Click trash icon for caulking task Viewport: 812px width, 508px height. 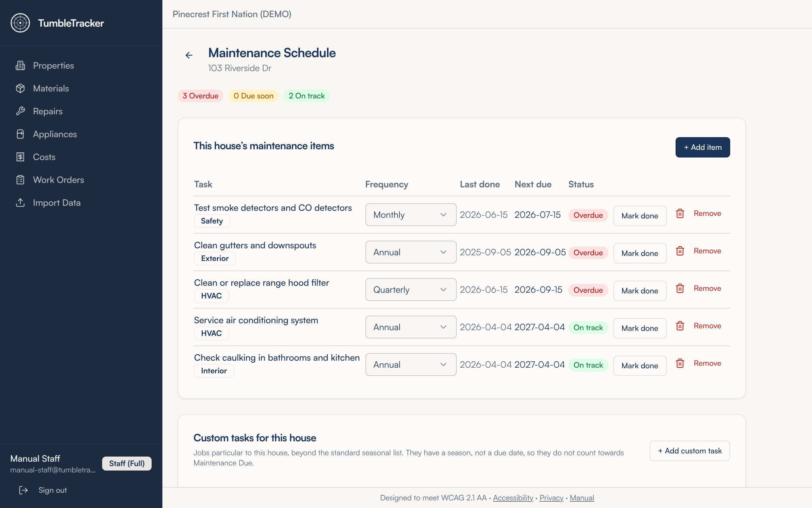tap(680, 363)
